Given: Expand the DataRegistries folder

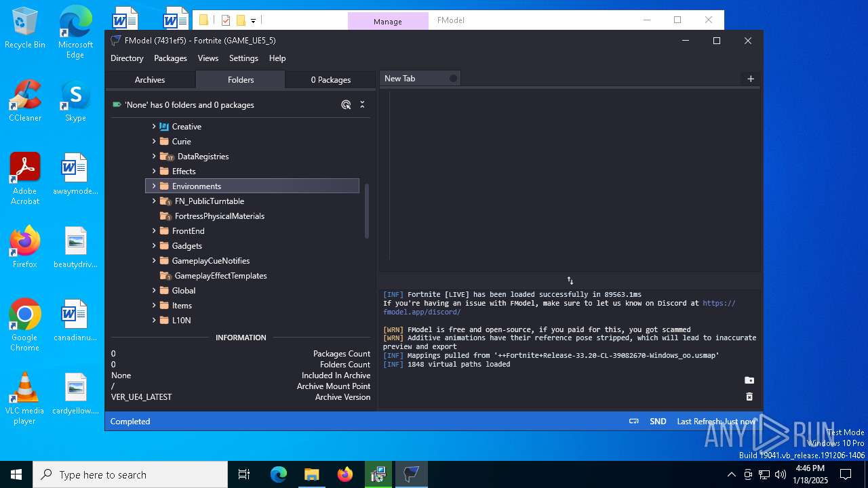Looking at the screenshot, I should pos(154,156).
